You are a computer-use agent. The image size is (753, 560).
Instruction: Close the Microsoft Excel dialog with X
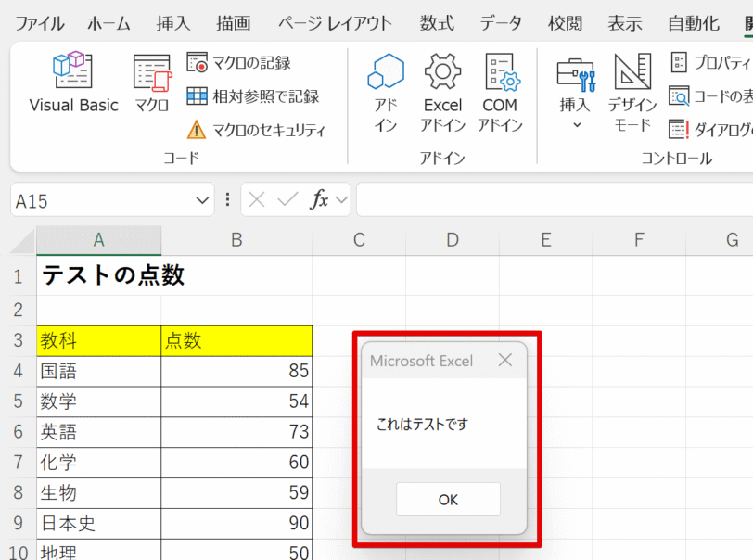coord(504,361)
